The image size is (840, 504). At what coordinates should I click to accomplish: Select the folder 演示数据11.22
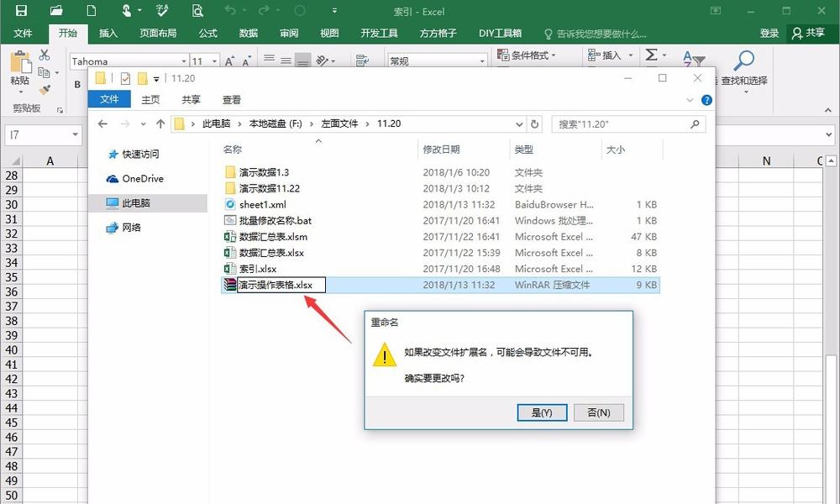(x=270, y=188)
